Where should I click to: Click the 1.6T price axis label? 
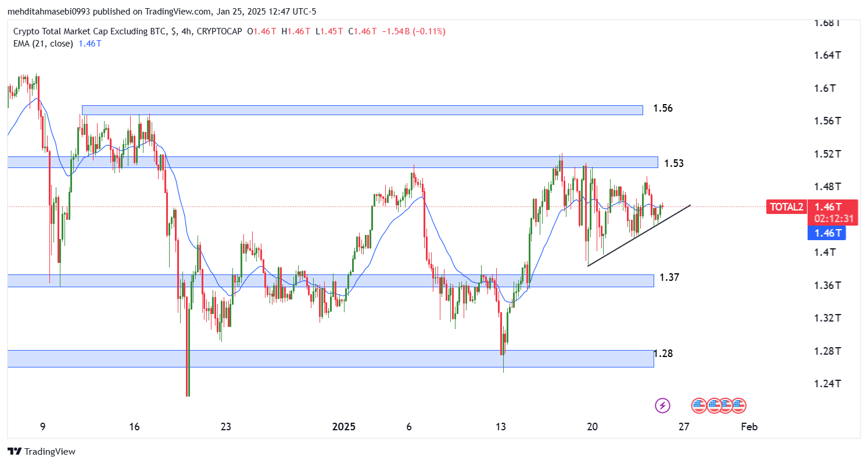[825, 88]
